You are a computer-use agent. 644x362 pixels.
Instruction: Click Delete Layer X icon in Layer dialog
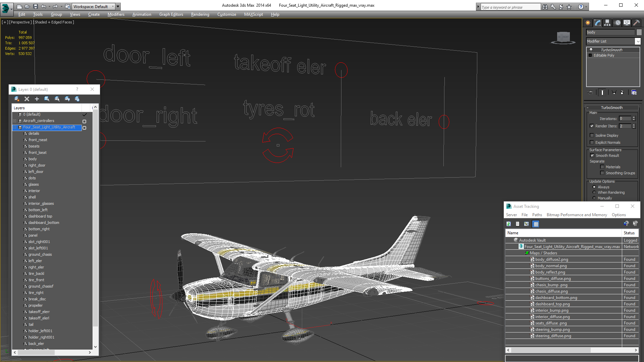click(27, 99)
